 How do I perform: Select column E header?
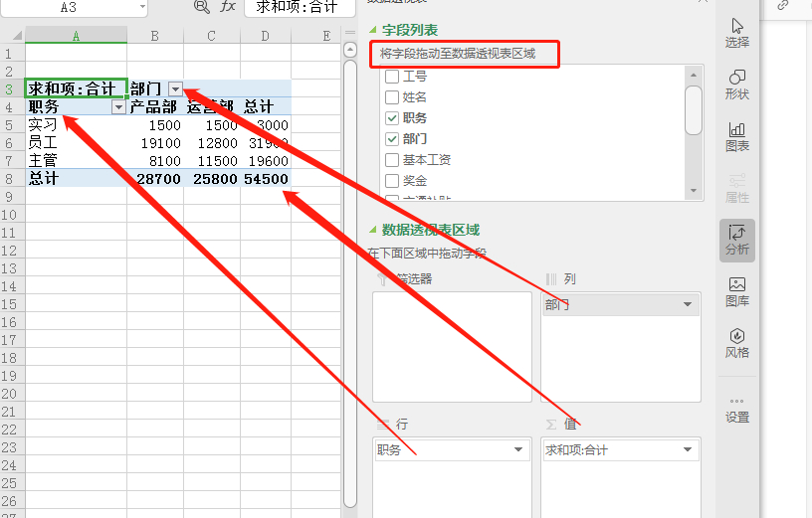[x=315, y=36]
